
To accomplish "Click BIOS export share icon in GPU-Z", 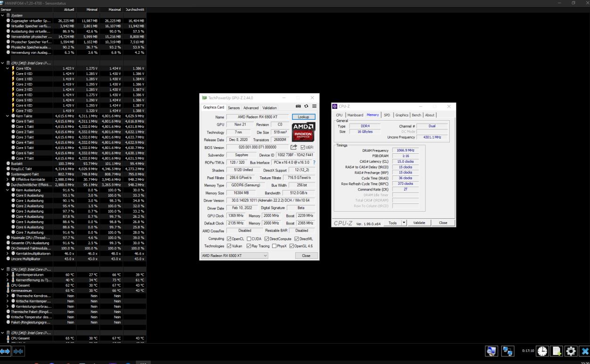I will 294,147.
